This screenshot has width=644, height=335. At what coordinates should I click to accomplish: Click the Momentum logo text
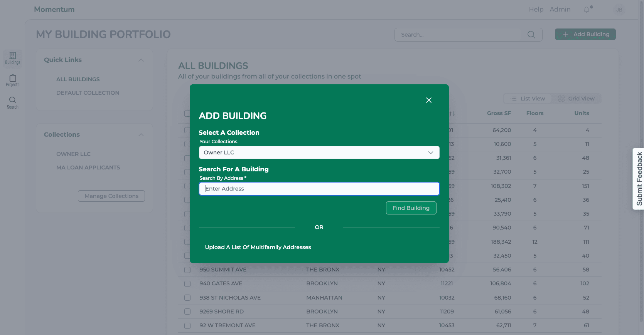click(x=54, y=10)
